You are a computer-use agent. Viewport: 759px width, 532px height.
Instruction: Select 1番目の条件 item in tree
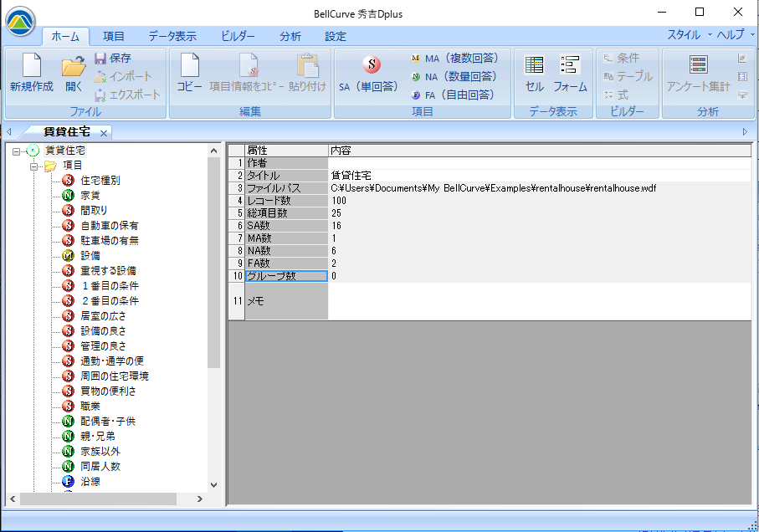coord(110,286)
